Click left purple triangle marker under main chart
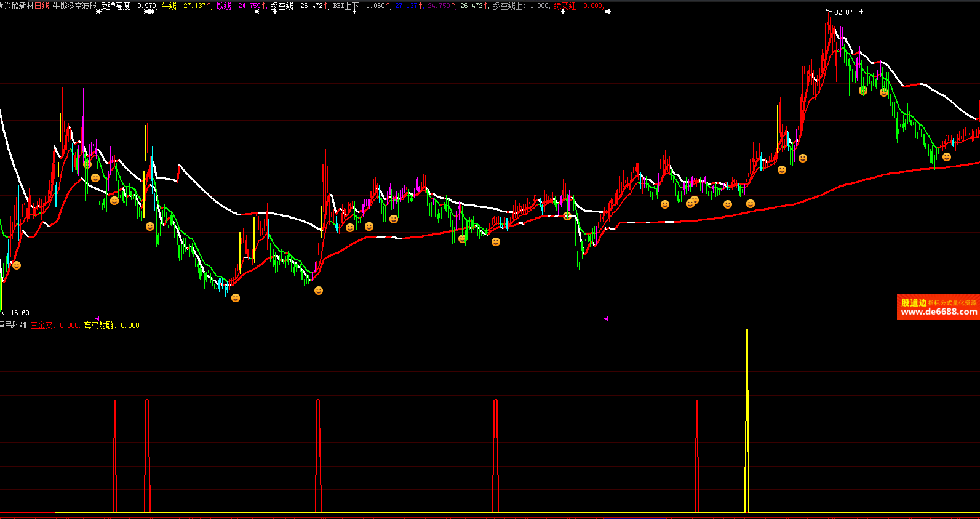This screenshot has width=980, height=519. (97, 318)
